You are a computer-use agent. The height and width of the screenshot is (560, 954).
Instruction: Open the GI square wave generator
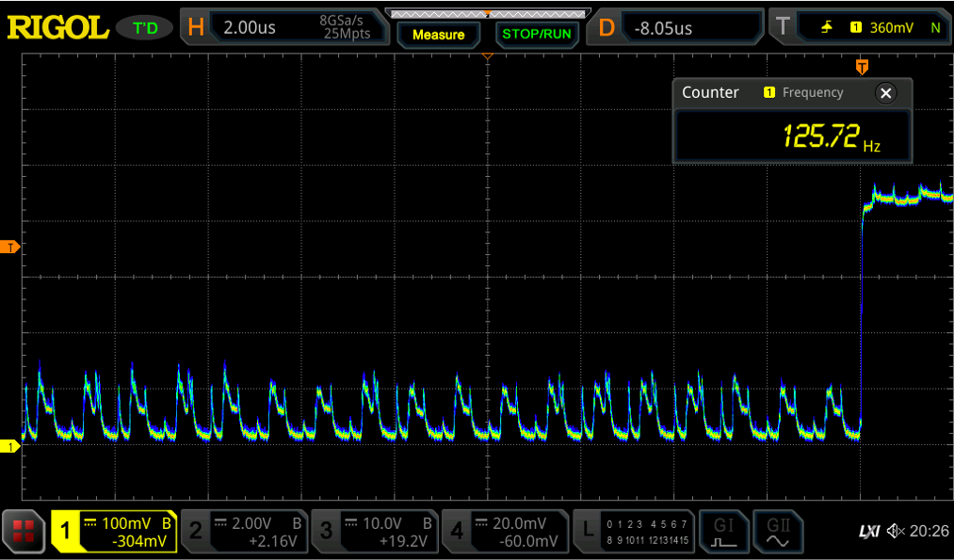[x=723, y=531]
